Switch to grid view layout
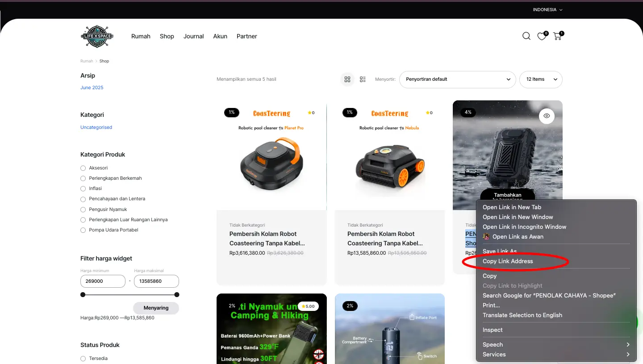 [347, 79]
